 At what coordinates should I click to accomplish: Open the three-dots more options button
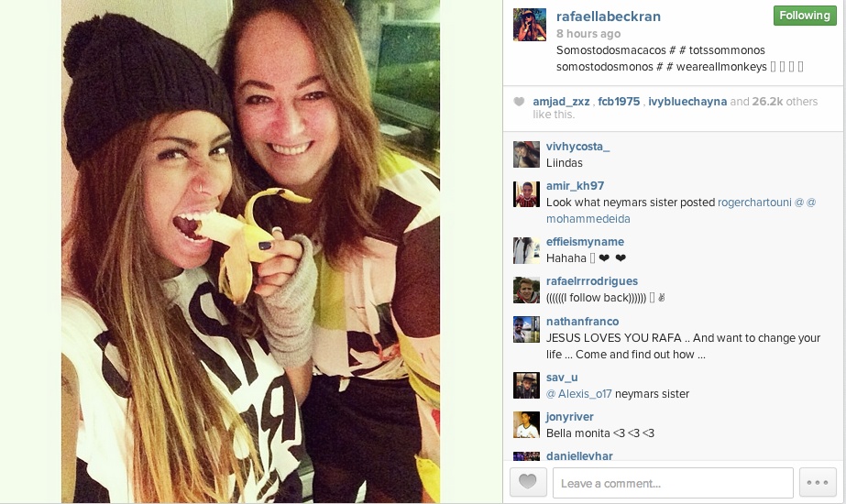click(818, 482)
